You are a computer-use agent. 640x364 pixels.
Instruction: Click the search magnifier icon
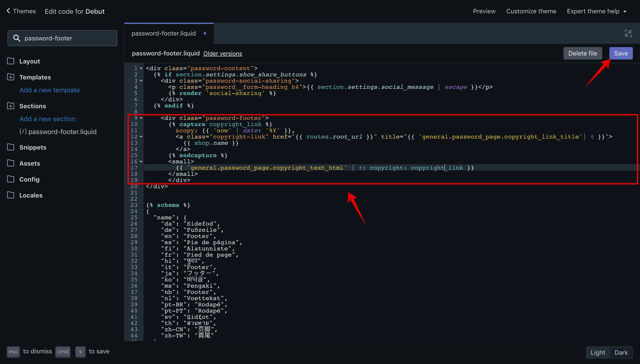tap(16, 38)
